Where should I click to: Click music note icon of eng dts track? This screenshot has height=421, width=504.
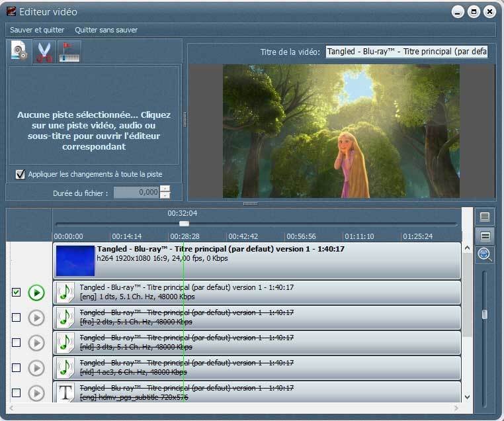pyautogui.click(x=65, y=292)
